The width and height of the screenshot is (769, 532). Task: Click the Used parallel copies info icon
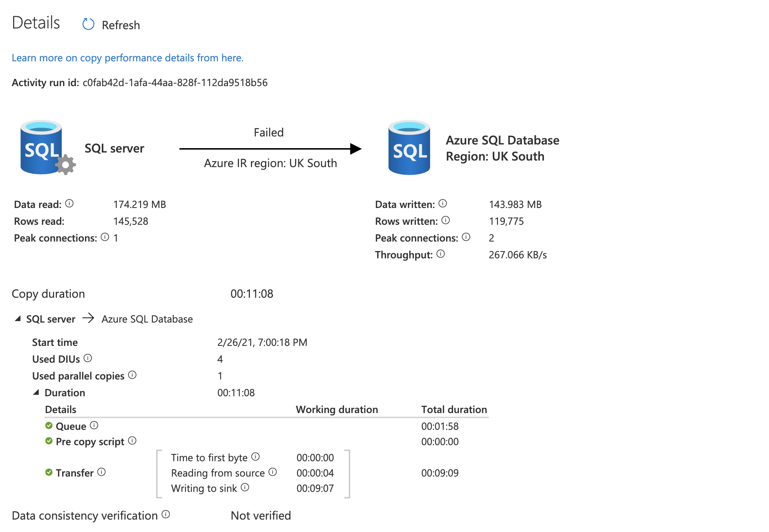[x=132, y=375]
